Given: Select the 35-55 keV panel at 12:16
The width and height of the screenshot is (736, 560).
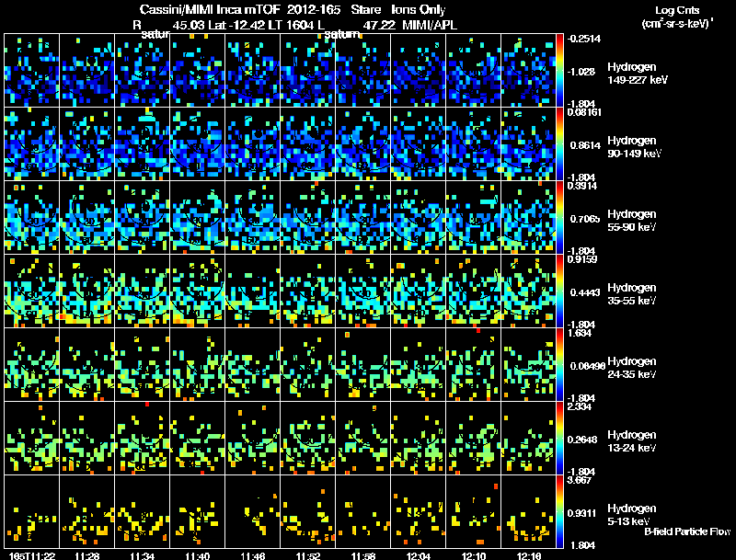Looking at the screenshot, I should click(528, 291).
